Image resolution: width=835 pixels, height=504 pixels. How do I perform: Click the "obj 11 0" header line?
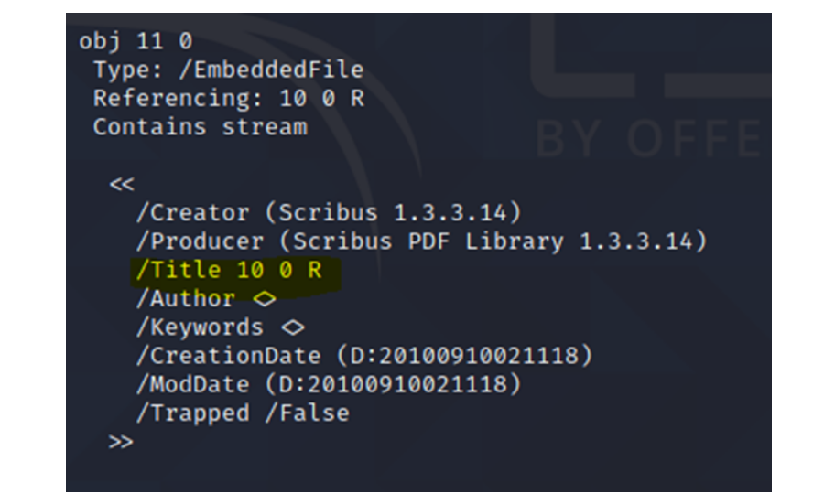136,41
